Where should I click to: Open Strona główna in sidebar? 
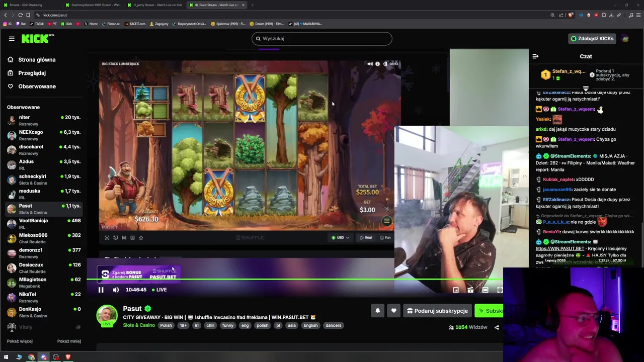click(37, 60)
